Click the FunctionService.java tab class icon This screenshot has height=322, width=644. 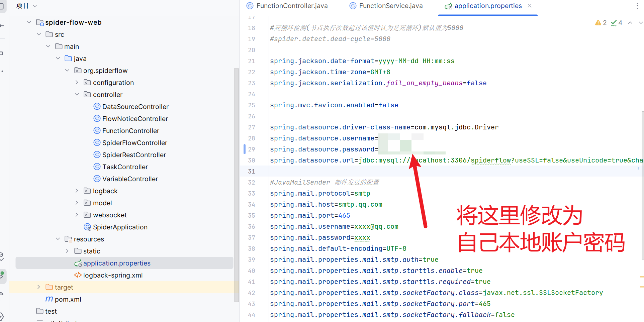coord(353,6)
